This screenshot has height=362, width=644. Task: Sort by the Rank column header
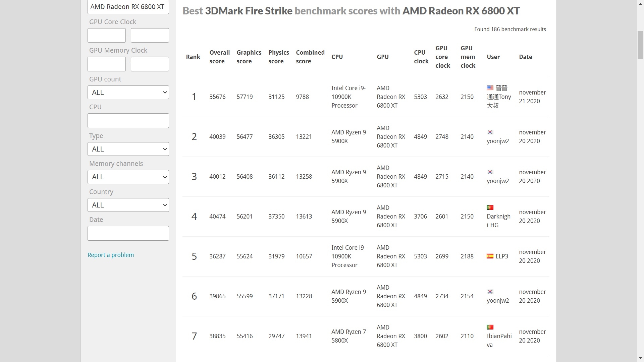(x=193, y=57)
